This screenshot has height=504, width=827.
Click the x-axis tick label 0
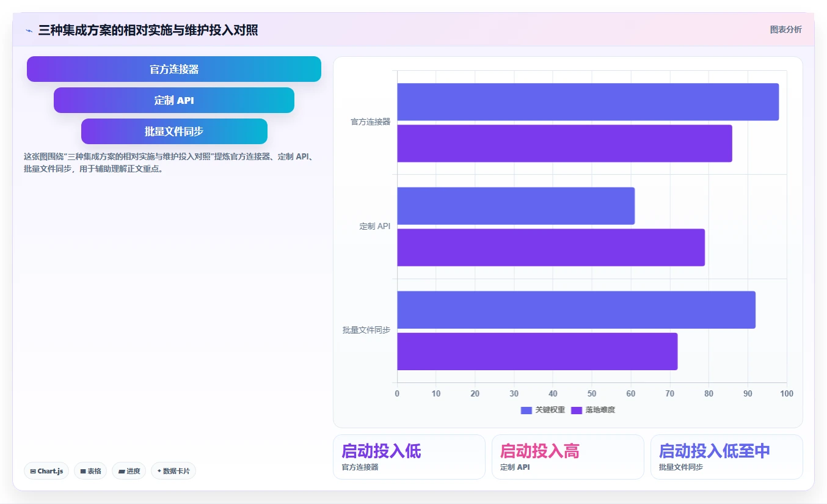(397, 393)
